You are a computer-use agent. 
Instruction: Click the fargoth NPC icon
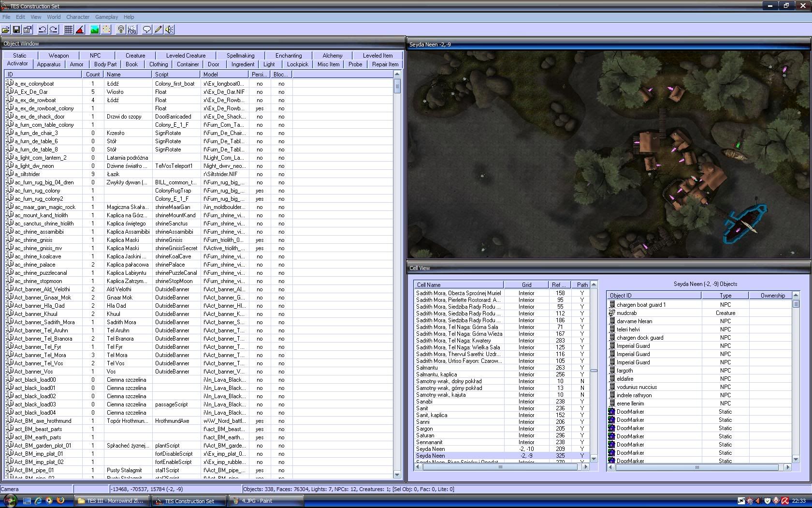click(x=611, y=371)
